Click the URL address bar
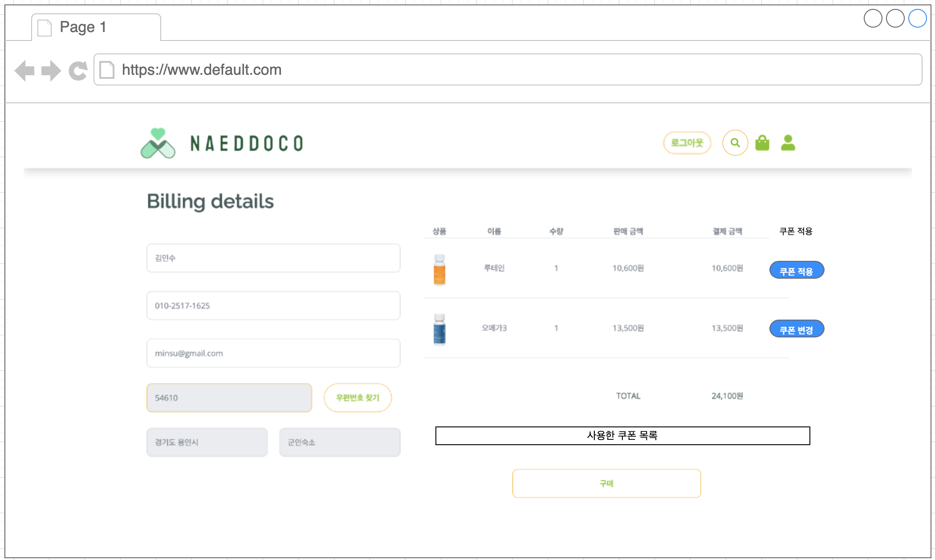Viewport: 935px width, 560px height. 508,70
